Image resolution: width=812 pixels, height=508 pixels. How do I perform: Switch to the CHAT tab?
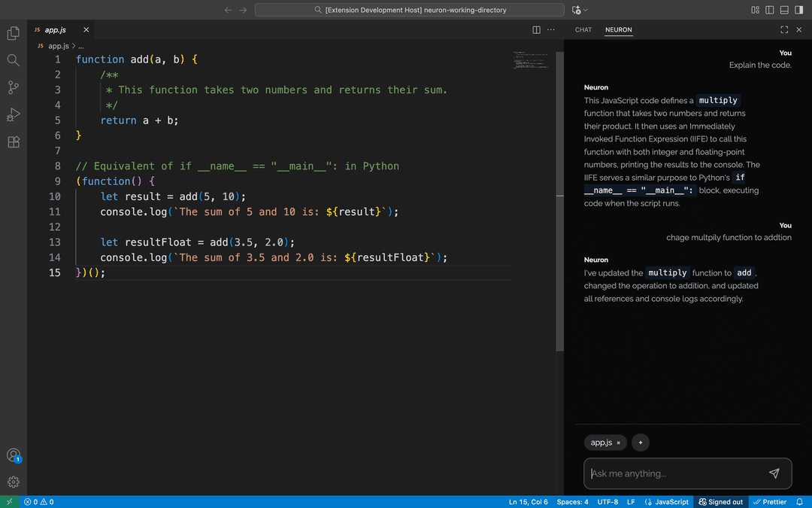point(583,30)
